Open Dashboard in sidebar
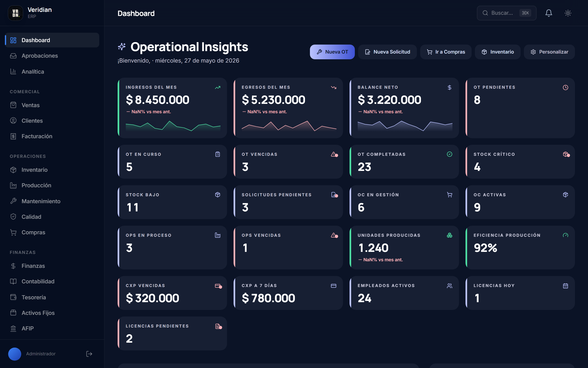 52,40
